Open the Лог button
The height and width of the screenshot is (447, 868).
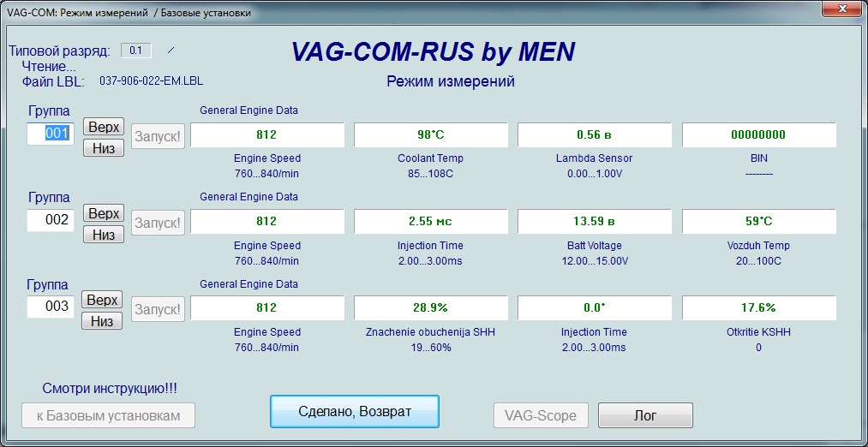click(x=645, y=415)
